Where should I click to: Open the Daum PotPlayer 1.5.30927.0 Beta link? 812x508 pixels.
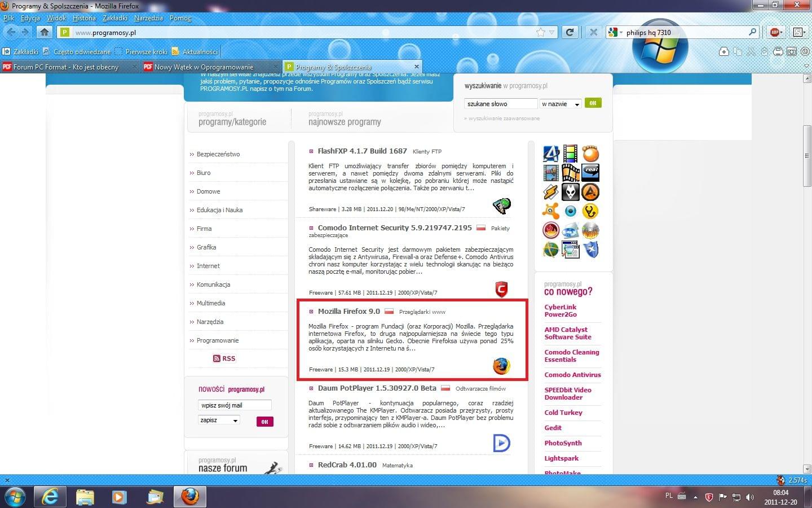coord(377,388)
